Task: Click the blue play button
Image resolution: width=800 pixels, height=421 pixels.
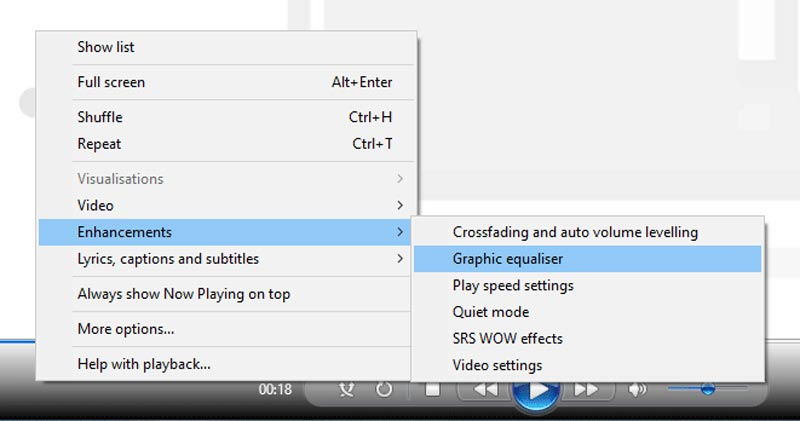Action: (536, 392)
